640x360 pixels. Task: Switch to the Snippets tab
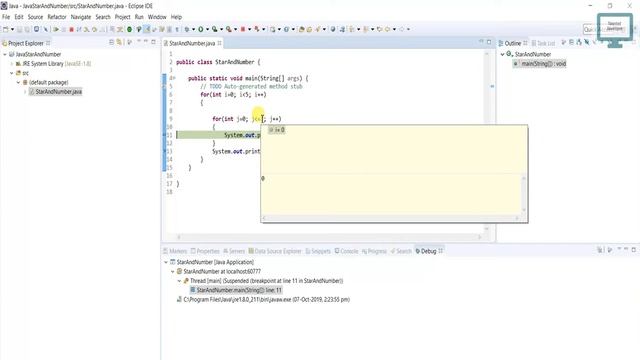point(318,251)
